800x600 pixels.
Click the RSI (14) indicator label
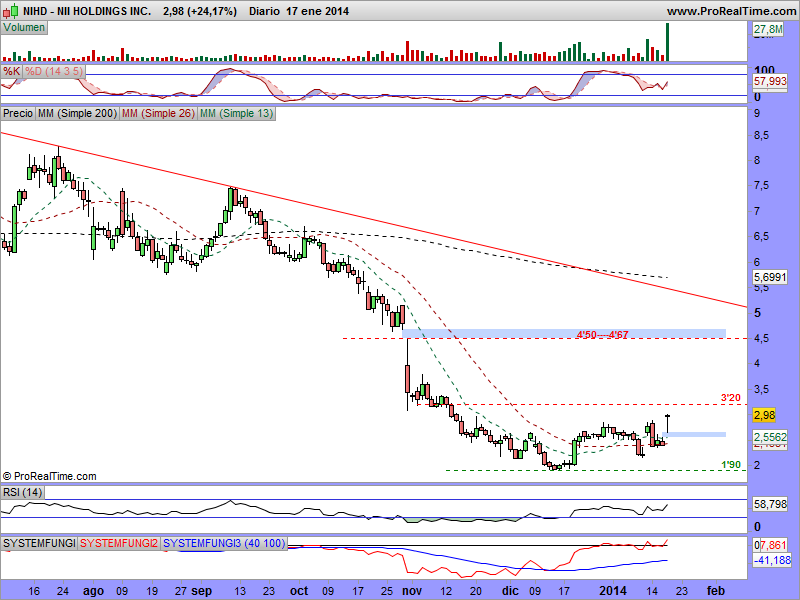coord(22,492)
